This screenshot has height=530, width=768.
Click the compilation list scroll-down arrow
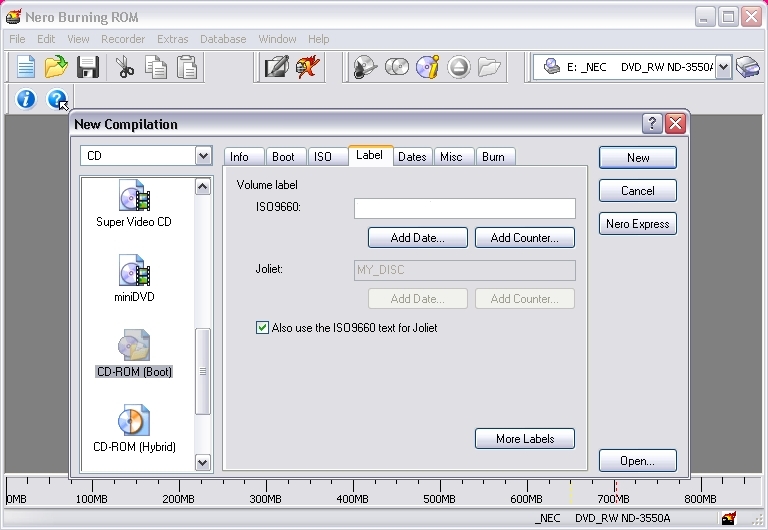click(203, 462)
